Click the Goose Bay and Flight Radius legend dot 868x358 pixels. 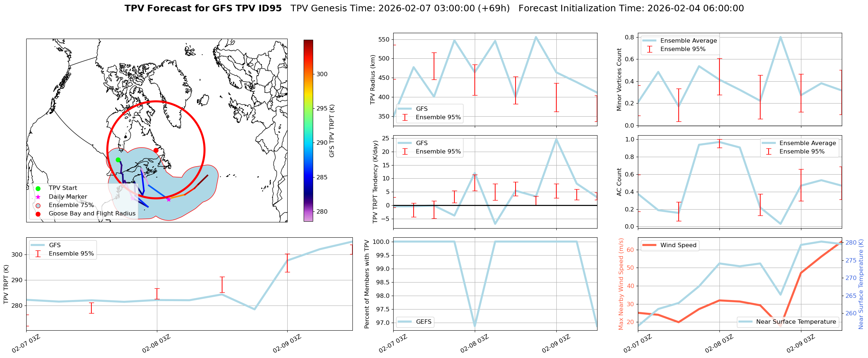pos(38,214)
